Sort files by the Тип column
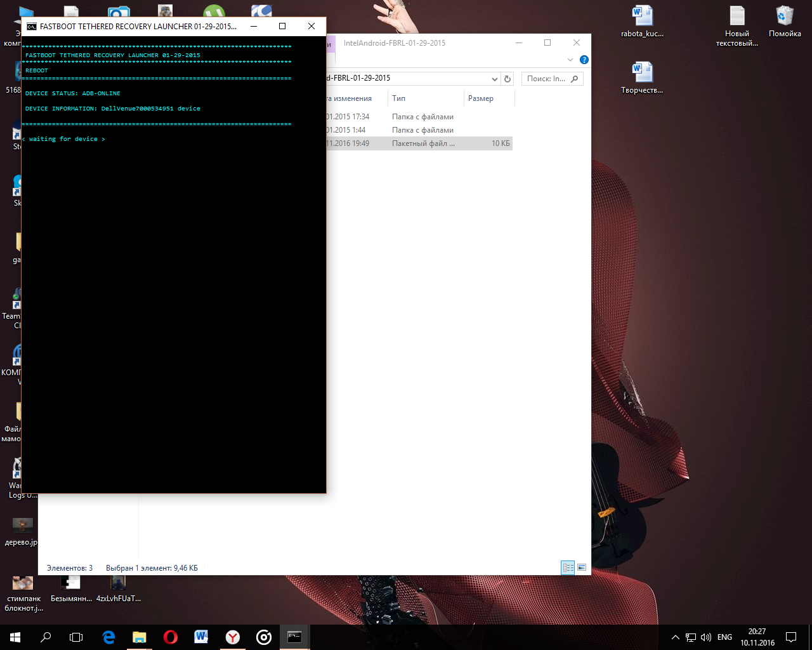Viewport: 812px width, 650px height. (x=399, y=98)
